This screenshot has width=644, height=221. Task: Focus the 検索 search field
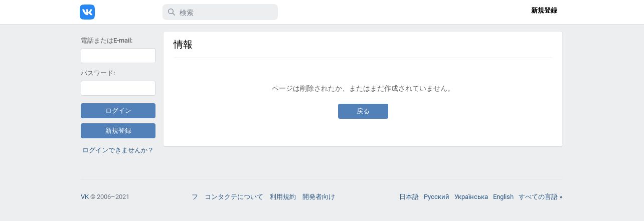[220, 12]
